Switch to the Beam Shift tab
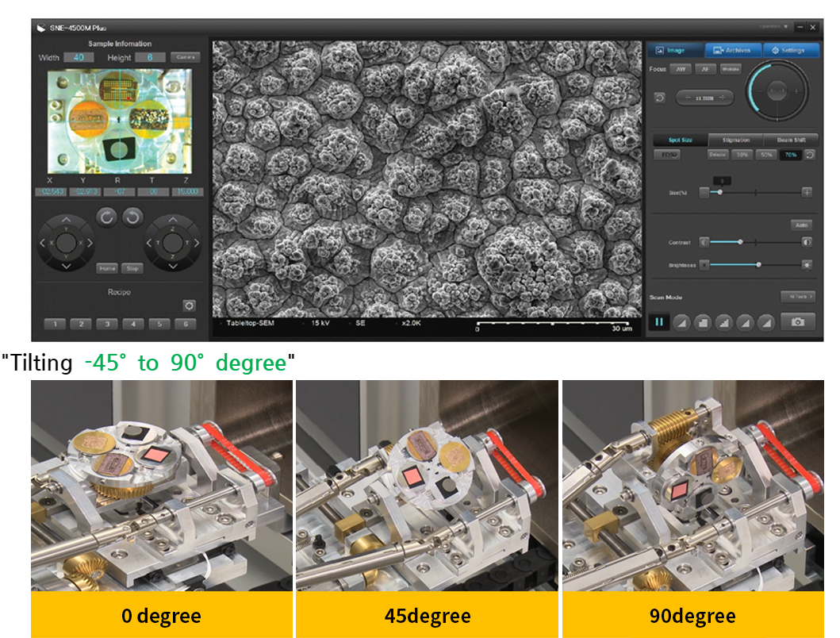The width and height of the screenshot is (840, 638). 792,140
